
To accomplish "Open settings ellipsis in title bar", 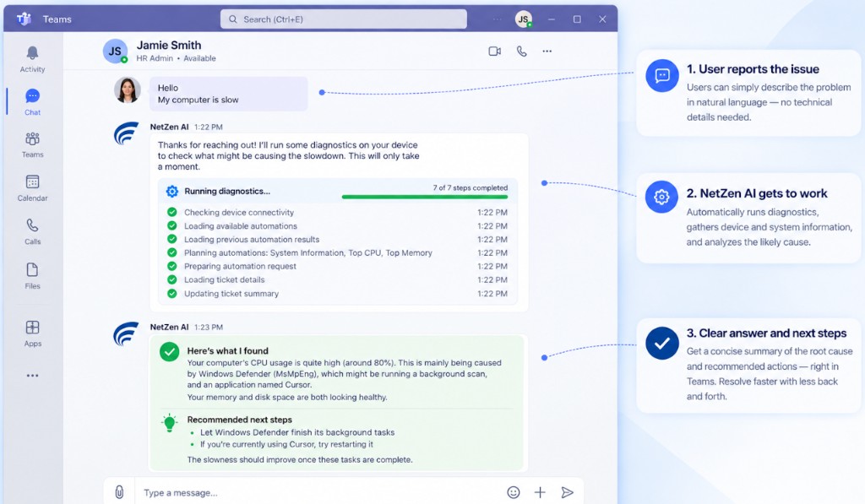I will click(498, 19).
